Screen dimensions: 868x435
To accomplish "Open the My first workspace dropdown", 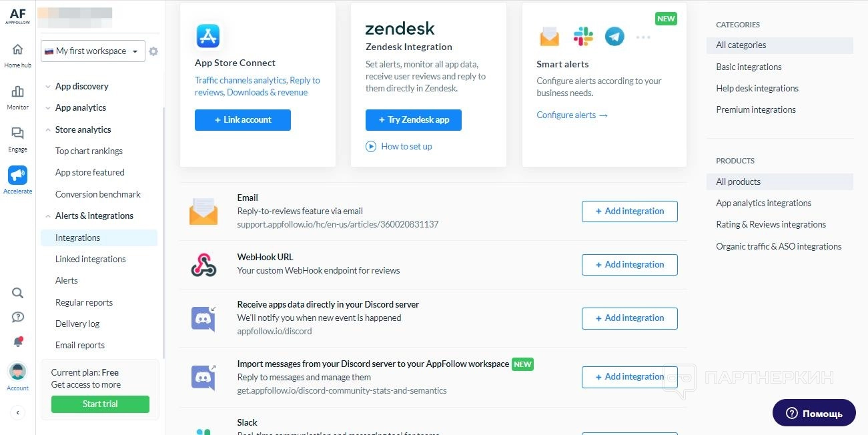I will tap(93, 51).
